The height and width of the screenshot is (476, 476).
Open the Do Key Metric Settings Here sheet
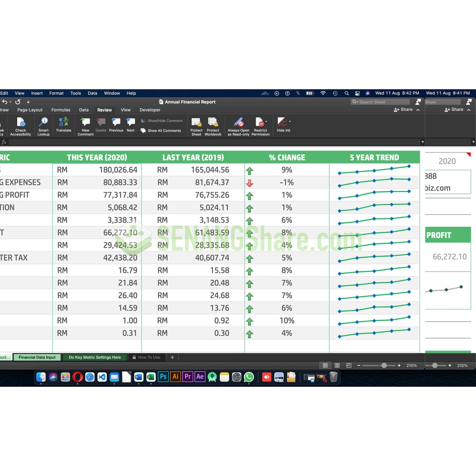tap(95, 357)
